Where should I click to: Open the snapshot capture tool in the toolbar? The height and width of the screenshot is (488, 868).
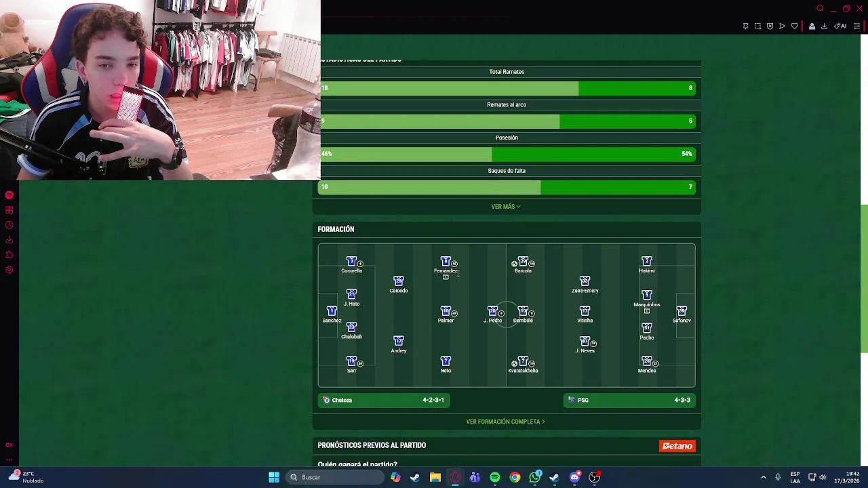pyautogui.click(x=757, y=26)
